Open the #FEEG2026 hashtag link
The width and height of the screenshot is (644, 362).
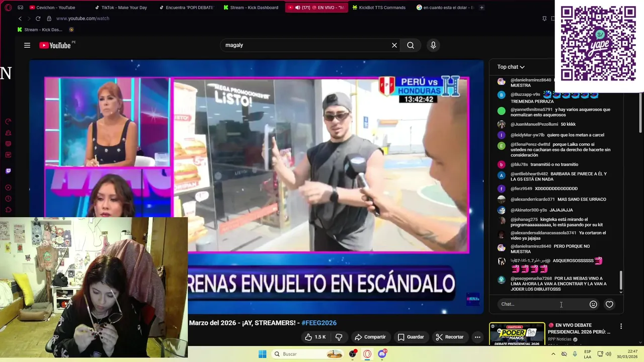[x=319, y=323]
